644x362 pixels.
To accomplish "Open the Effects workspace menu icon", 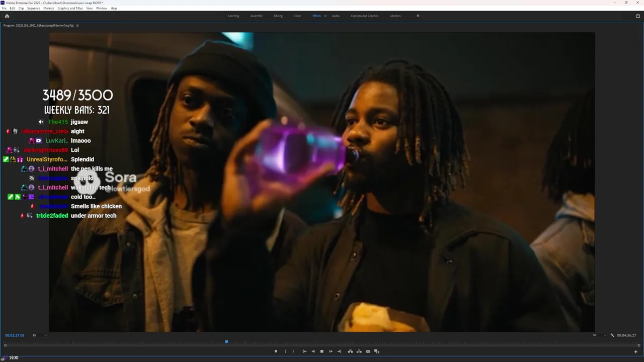I will pyautogui.click(x=325, y=16).
